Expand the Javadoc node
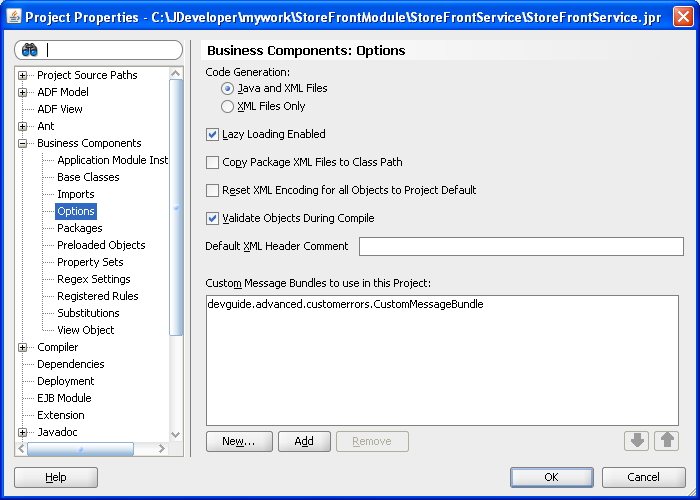The height and width of the screenshot is (500, 700). tap(22, 432)
